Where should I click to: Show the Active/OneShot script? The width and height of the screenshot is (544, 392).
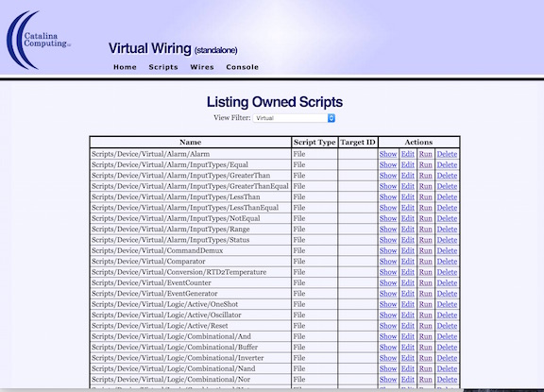[x=388, y=304]
